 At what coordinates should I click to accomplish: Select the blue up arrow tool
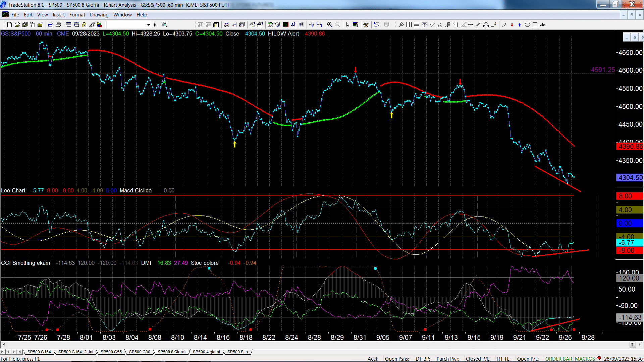[520, 25]
